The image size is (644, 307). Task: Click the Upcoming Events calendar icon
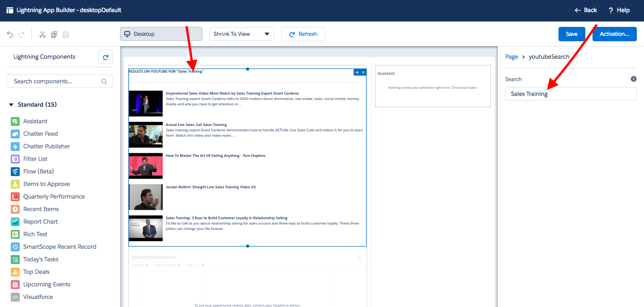tap(15, 284)
